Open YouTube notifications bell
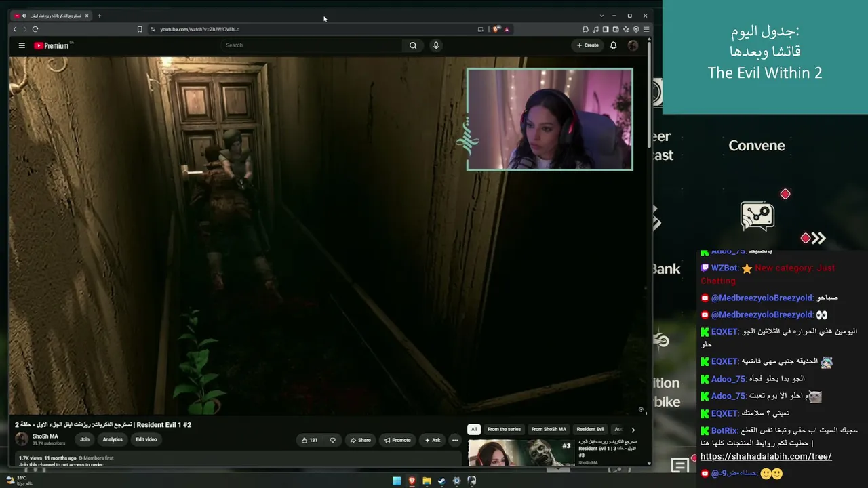Image resolution: width=868 pixels, height=488 pixels. [613, 45]
